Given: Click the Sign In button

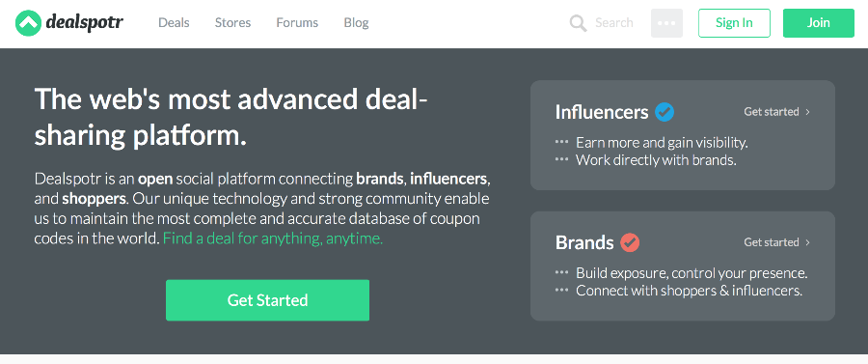Looking at the screenshot, I should [734, 23].
